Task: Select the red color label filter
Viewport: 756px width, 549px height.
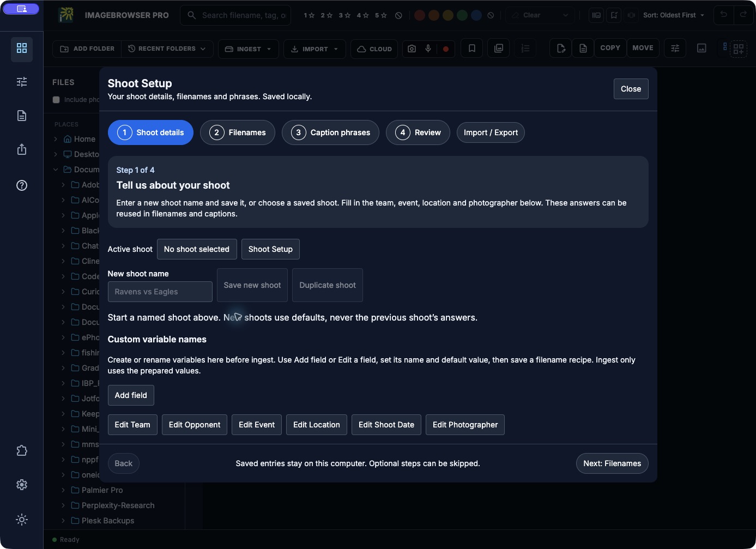Action: click(420, 15)
